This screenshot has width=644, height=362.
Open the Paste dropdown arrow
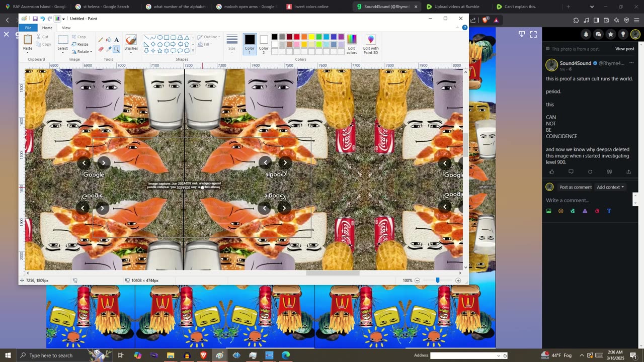[x=28, y=52]
